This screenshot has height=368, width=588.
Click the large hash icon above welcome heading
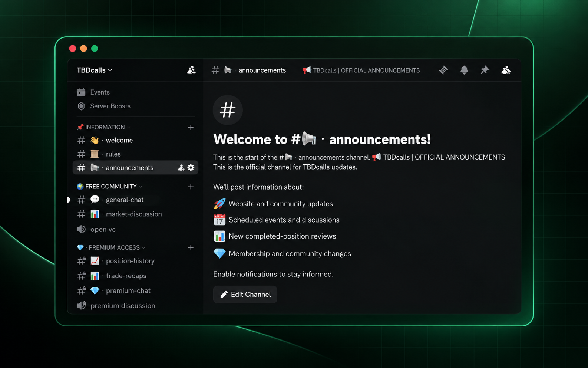point(228,110)
